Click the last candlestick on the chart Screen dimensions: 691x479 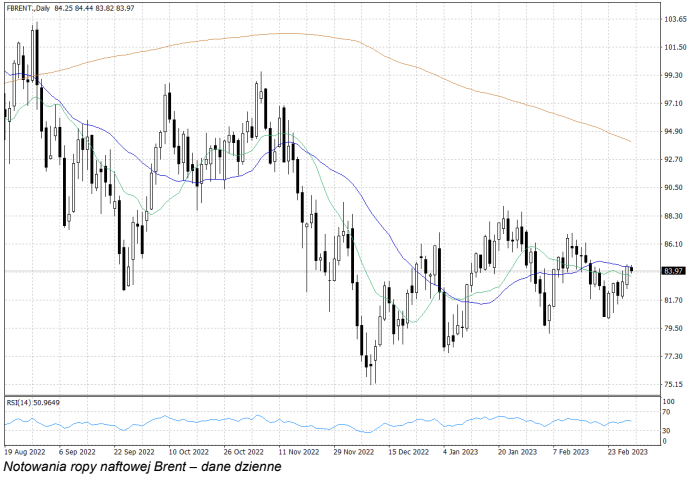pos(632,268)
